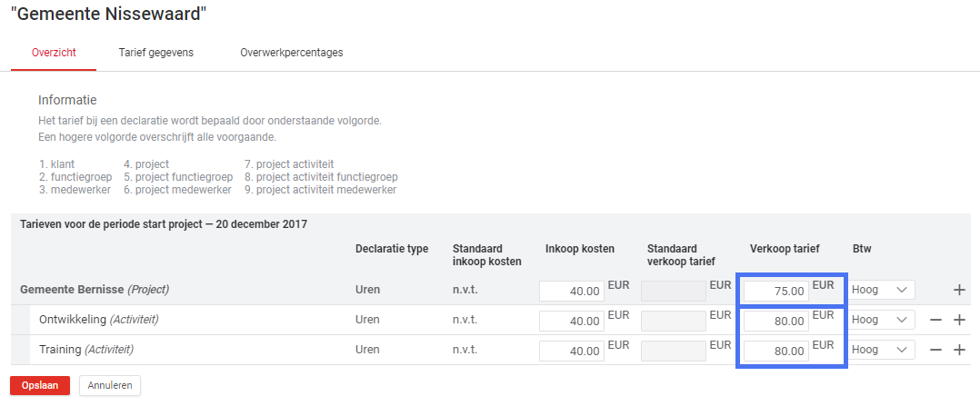Click the Declaratie type column header

(x=392, y=249)
